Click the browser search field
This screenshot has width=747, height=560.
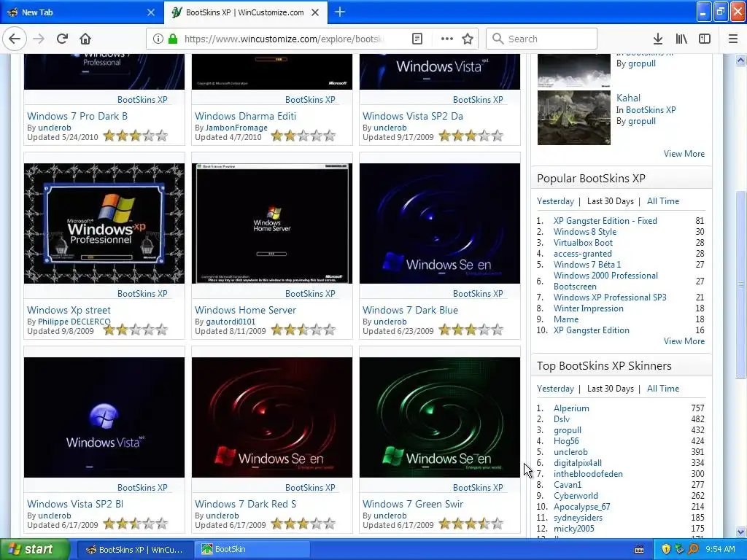click(x=542, y=39)
